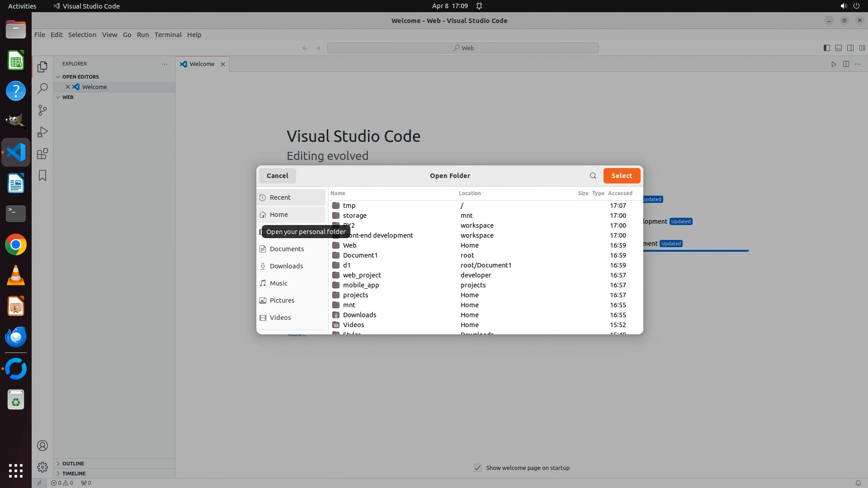Uncheck Show welcome page on startup

pyautogui.click(x=478, y=468)
